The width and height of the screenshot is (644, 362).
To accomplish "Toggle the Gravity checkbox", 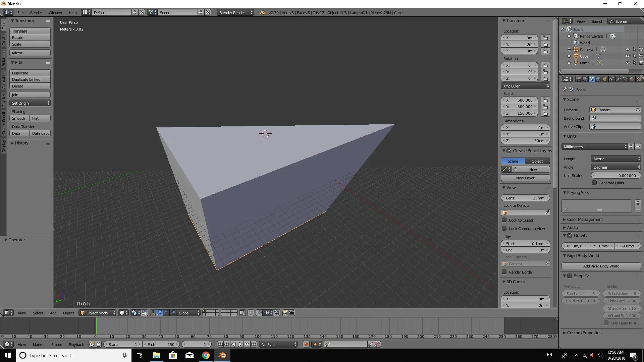I will (x=570, y=236).
